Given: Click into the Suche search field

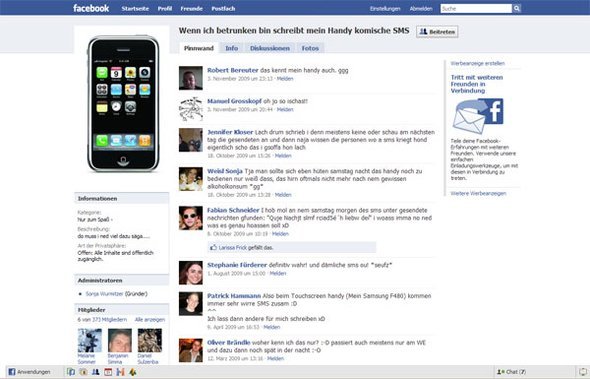Looking at the screenshot, I should (476, 8).
